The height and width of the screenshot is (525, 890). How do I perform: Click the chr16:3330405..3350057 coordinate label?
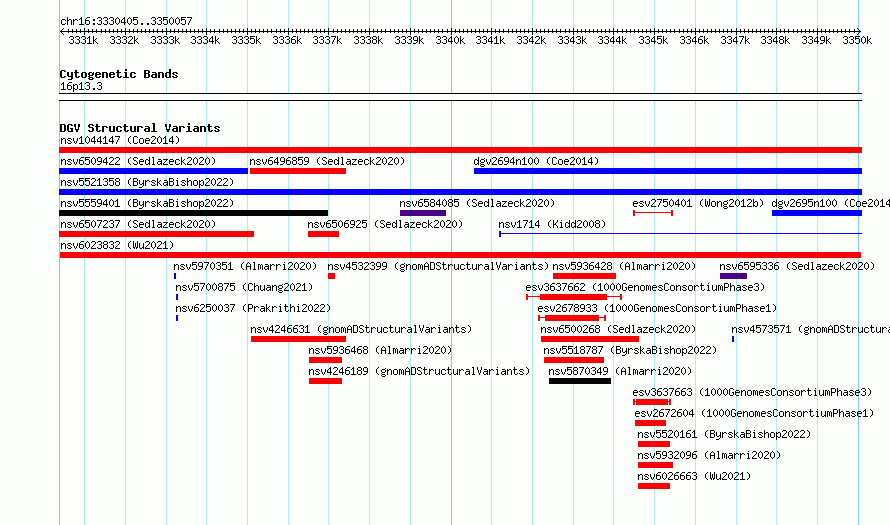126,21
